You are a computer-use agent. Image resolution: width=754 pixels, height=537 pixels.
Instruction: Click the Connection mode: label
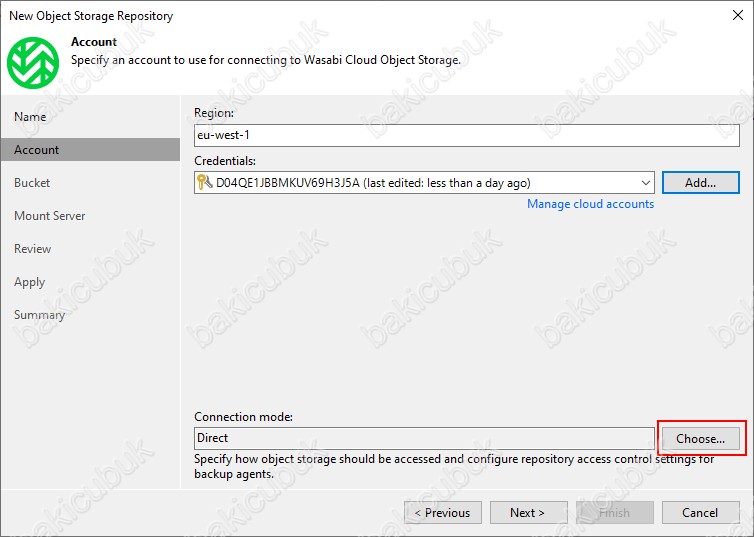coord(243,417)
